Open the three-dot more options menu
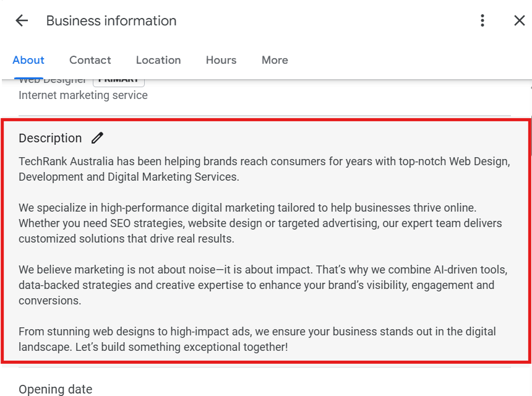This screenshot has width=532, height=396. pyautogui.click(x=483, y=20)
